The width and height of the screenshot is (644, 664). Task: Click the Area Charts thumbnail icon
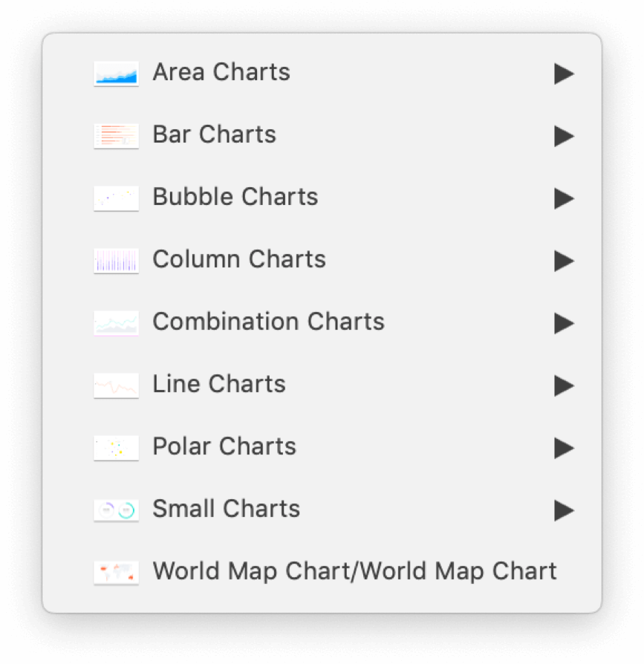(x=116, y=74)
